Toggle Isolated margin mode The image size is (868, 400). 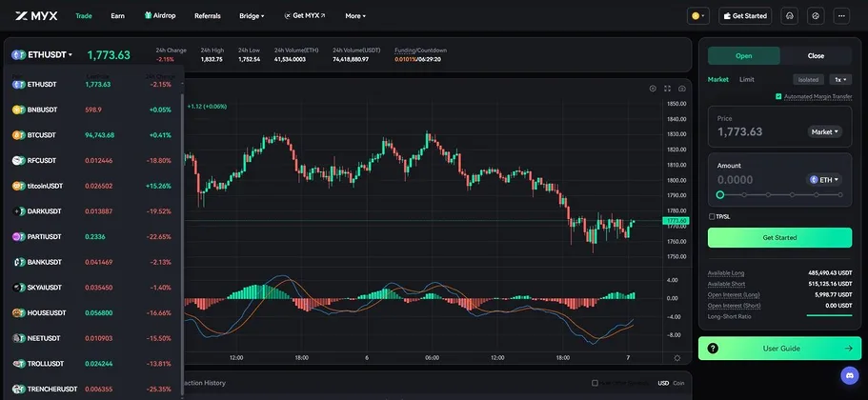coord(808,80)
